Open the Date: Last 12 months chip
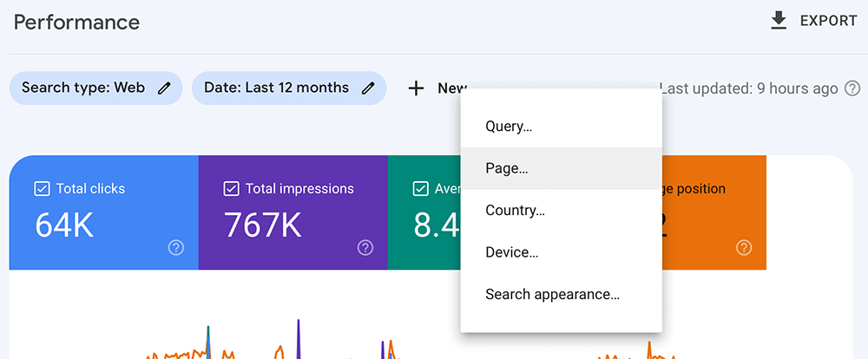The image size is (868, 359). pos(289,88)
